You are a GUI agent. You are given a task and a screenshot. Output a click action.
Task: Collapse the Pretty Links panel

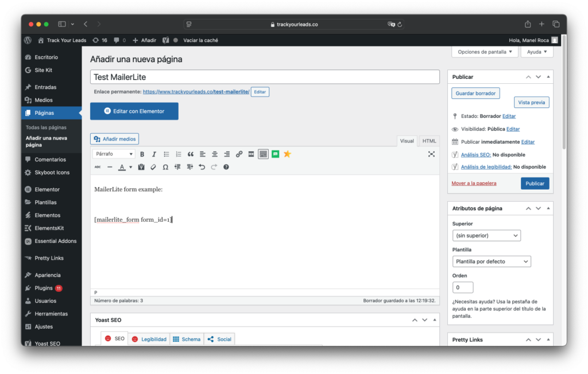pyautogui.click(x=548, y=340)
